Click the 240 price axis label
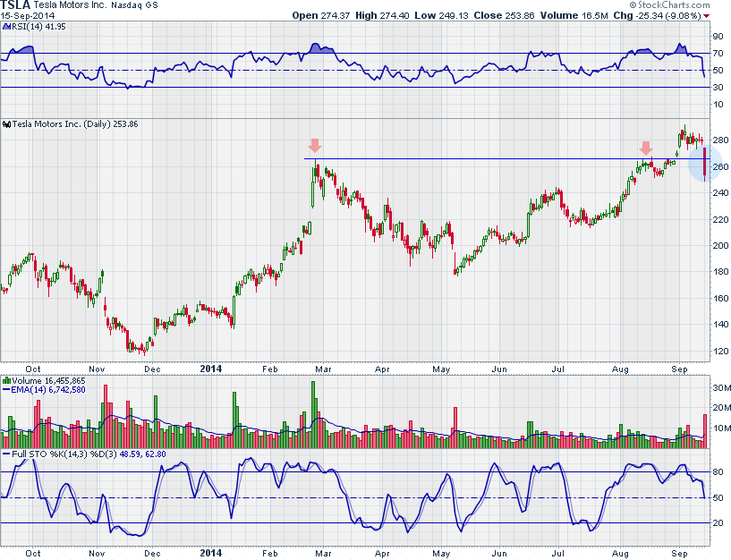Viewport: 731px width, 560px height. click(720, 192)
